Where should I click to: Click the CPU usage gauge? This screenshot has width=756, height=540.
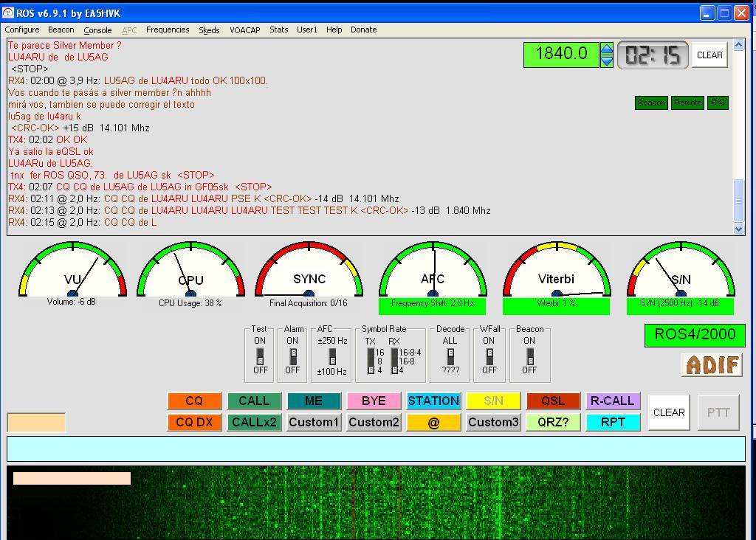coord(190,270)
